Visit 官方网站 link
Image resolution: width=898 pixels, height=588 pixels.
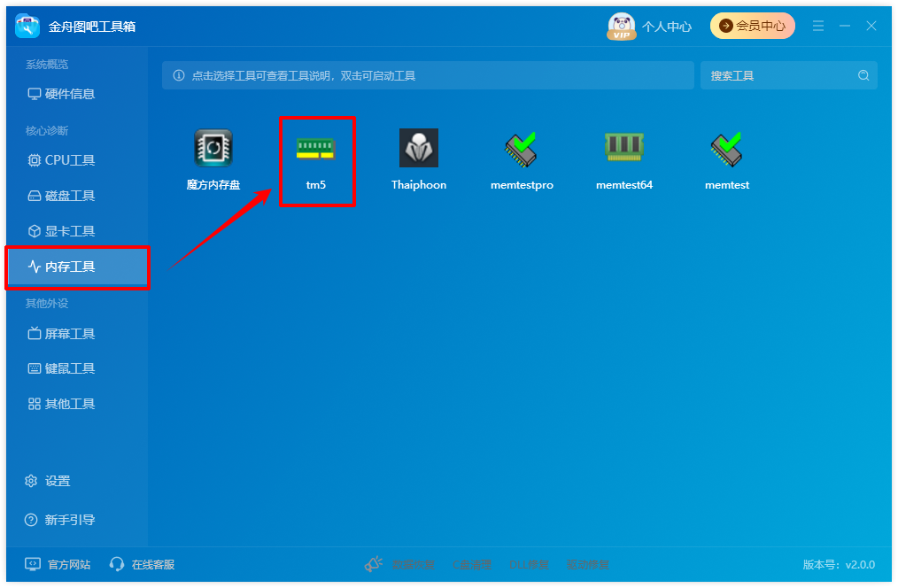tap(58, 564)
